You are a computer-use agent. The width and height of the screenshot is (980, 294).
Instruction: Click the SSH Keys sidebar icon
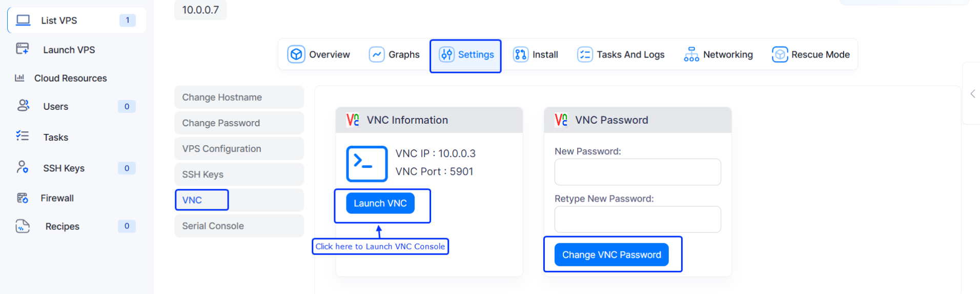point(23,167)
